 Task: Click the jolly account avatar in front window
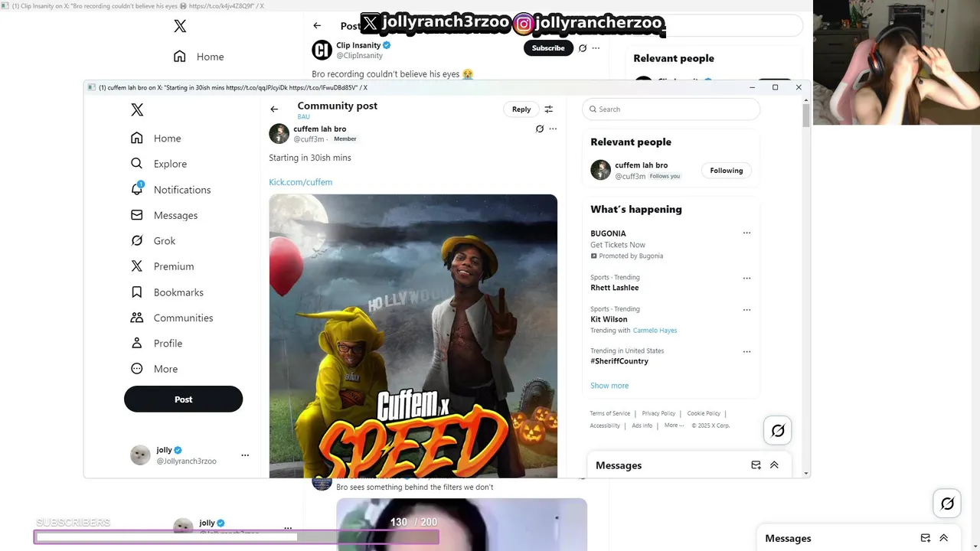click(140, 455)
